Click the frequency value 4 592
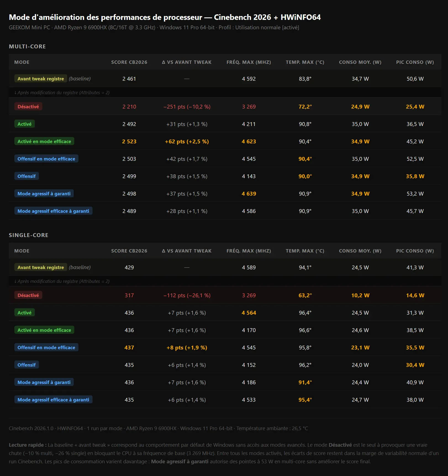The height and width of the screenshot is (476, 448). [249, 79]
